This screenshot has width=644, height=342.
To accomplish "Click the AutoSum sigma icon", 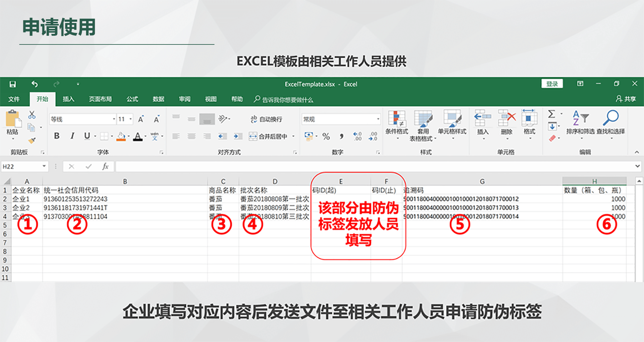I will (552, 114).
